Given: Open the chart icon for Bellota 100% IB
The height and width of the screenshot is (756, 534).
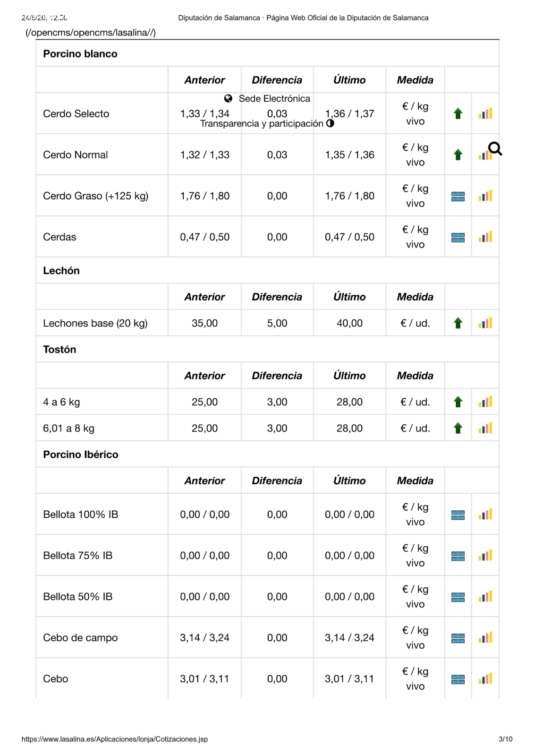Looking at the screenshot, I should (x=485, y=514).
